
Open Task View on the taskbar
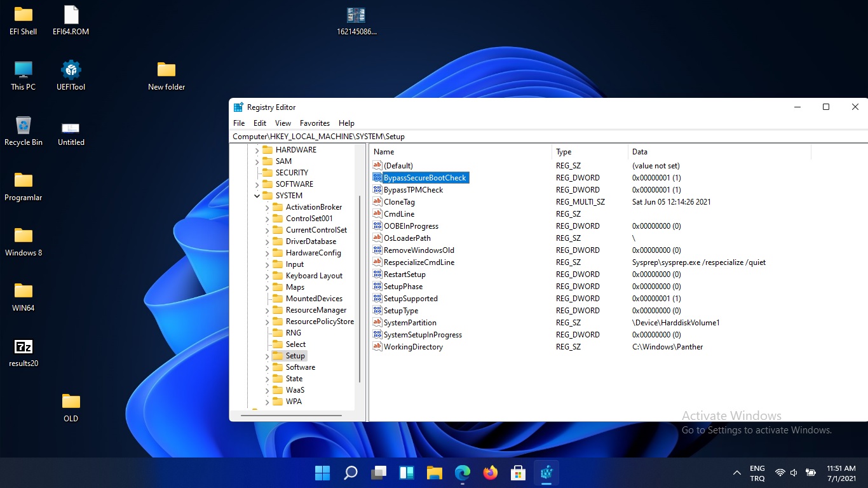tap(379, 473)
